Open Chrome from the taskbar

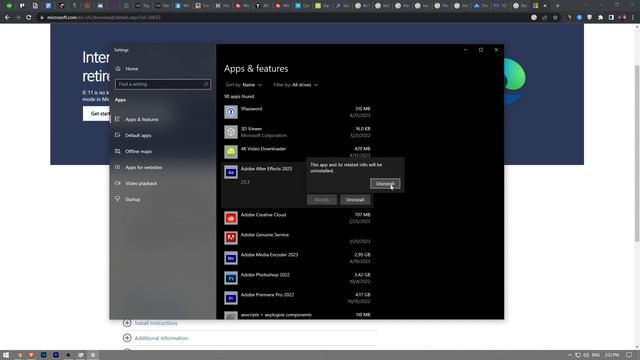click(x=19, y=355)
